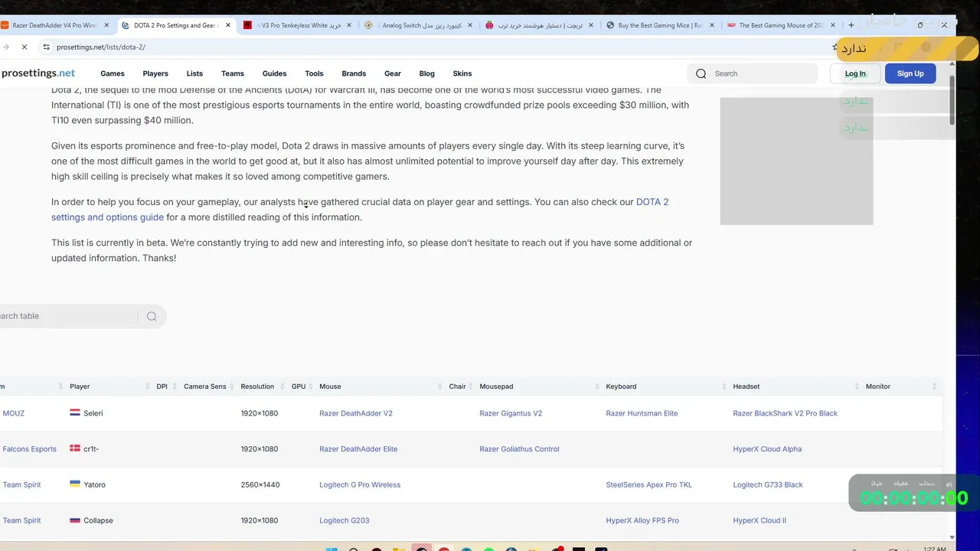Sort table by GPU column
The height and width of the screenshot is (551, 980).
coord(299,386)
